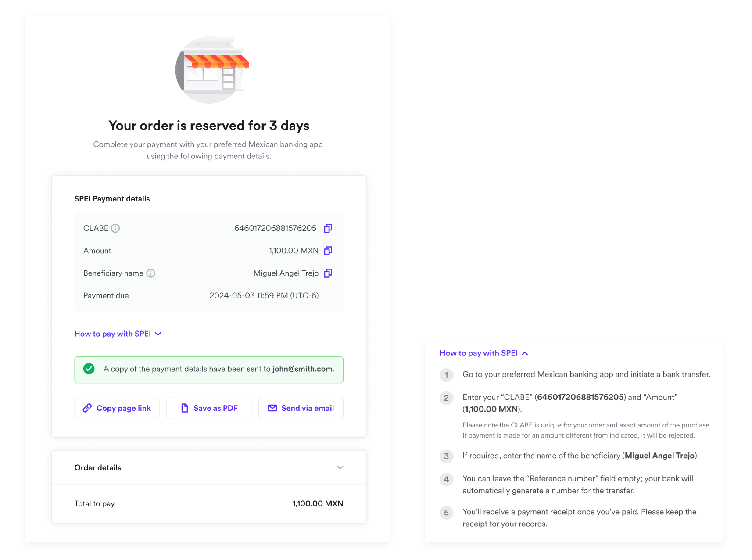Click the envelope icon in Send via email
The width and height of the screenshot is (752, 560).
pos(272,408)
